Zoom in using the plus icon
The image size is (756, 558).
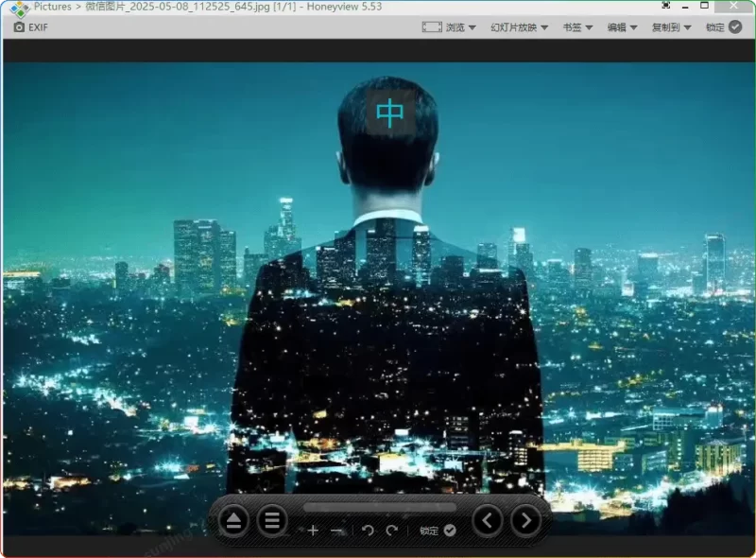[312, 531]
